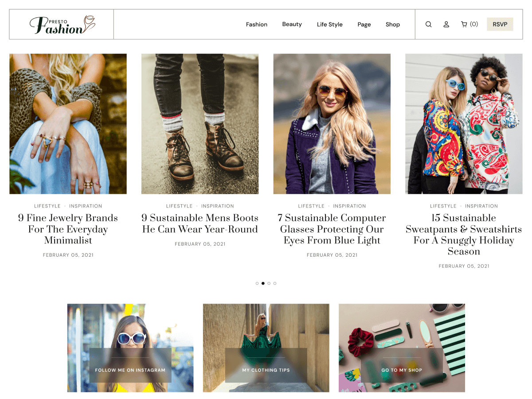Open the Page menu item
532x399 pixels.
coord(364,24)
